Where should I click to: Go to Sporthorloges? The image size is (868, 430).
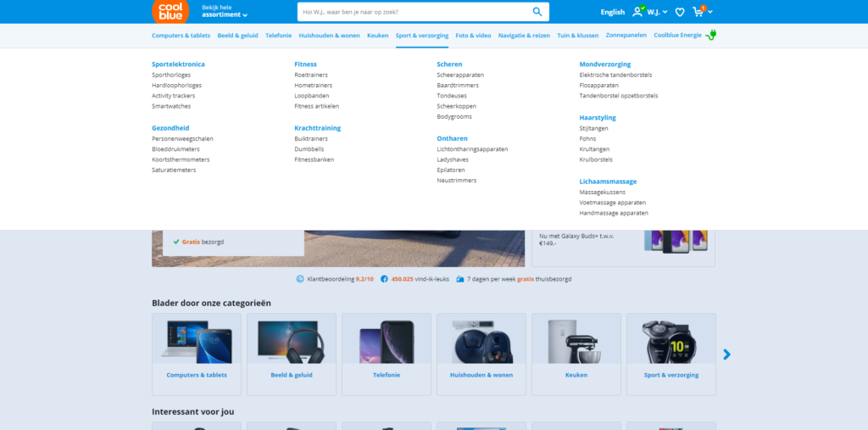pyautogui.click(x=171, y=75)
